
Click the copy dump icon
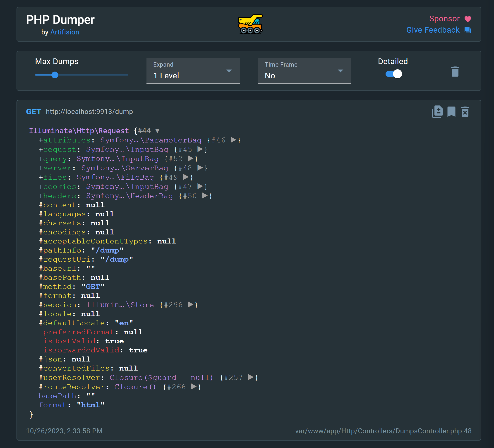click(437, 112)
